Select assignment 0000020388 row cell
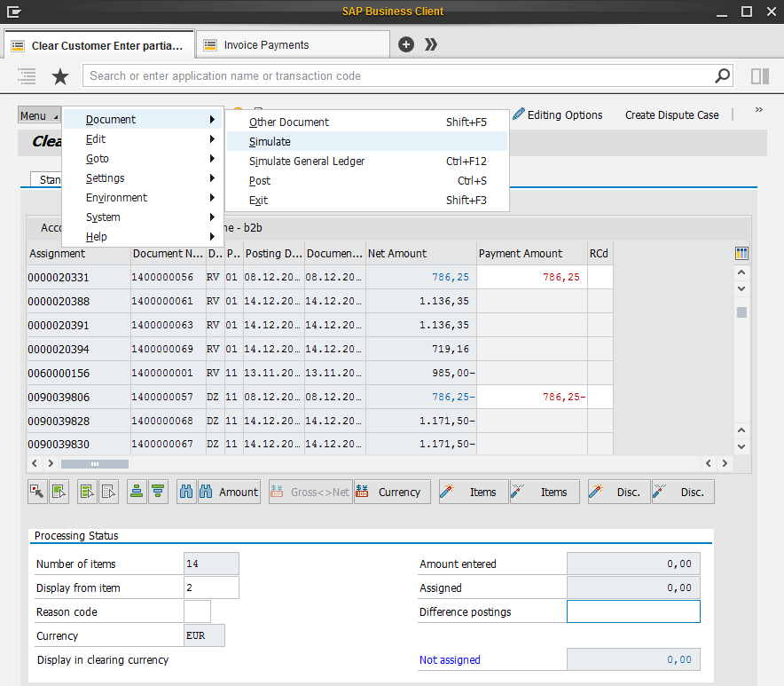Viewport: 784px width, 686px height. pos(79,301)
